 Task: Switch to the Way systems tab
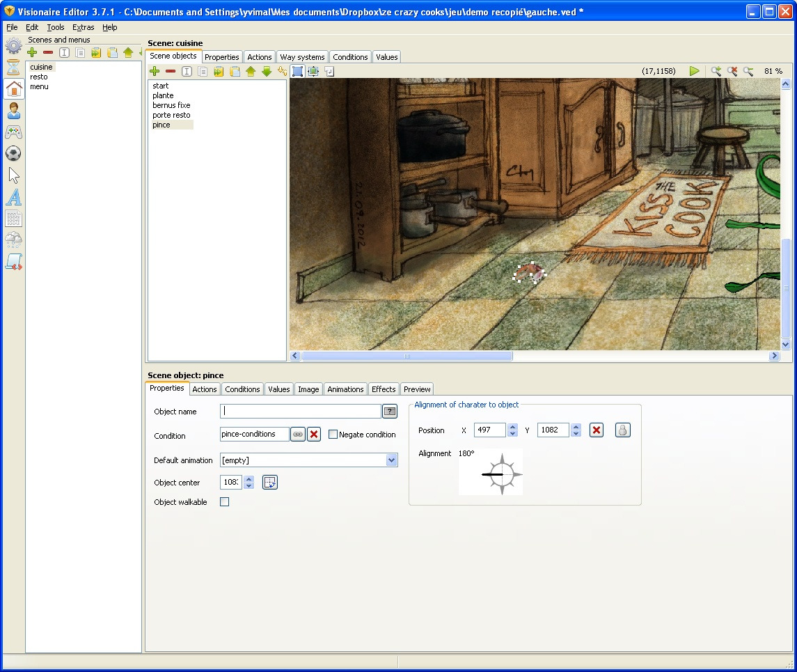pos(302,57)
